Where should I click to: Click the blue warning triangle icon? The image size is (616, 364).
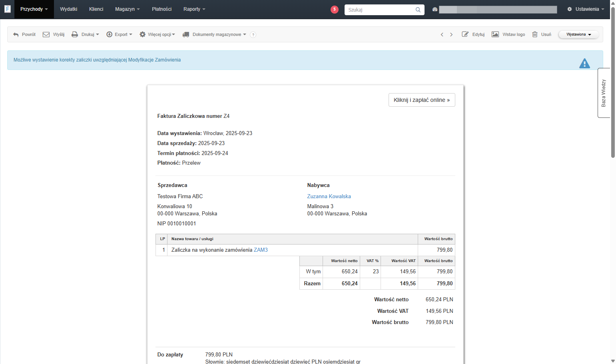point(584,64)
